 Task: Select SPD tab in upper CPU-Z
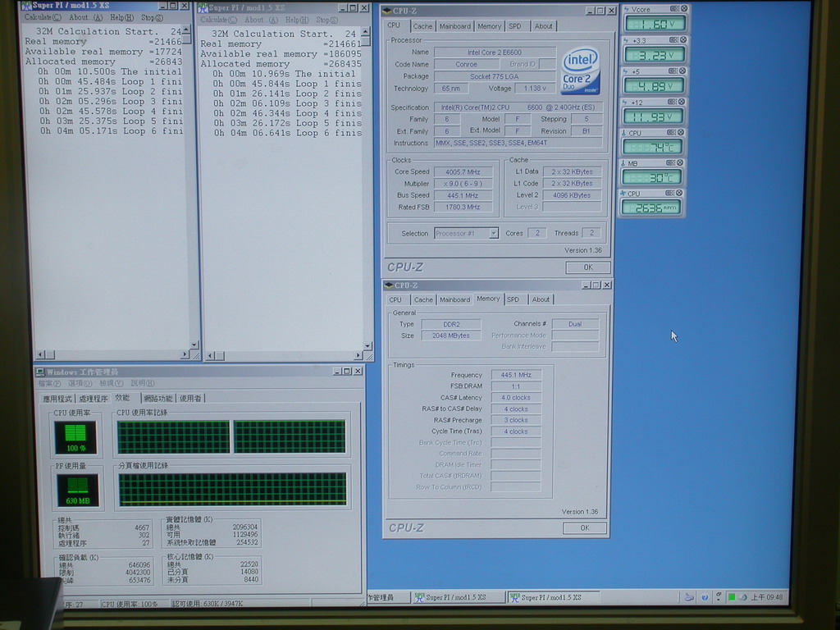click(515, 26)
